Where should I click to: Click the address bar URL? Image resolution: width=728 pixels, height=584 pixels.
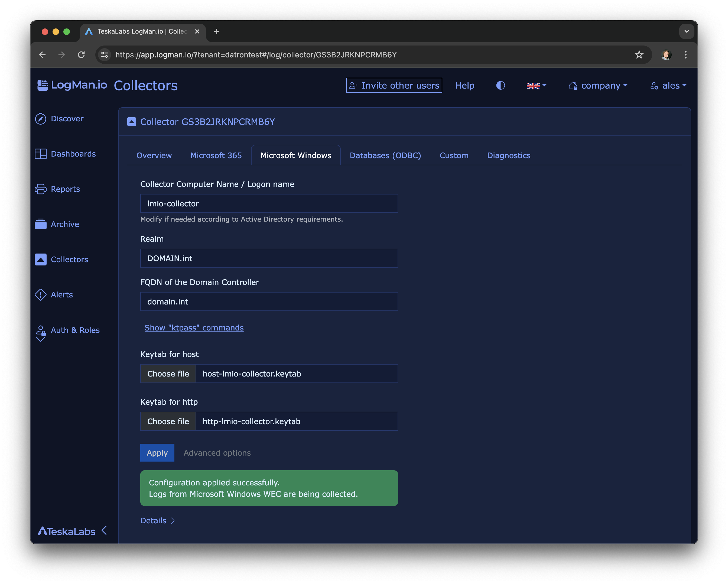[256, 55]
